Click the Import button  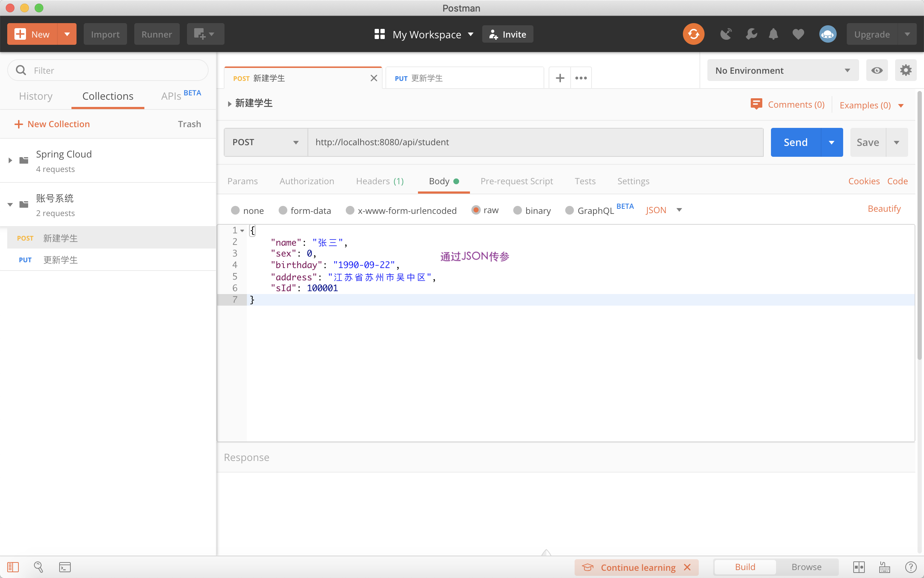tap(105, 34)
